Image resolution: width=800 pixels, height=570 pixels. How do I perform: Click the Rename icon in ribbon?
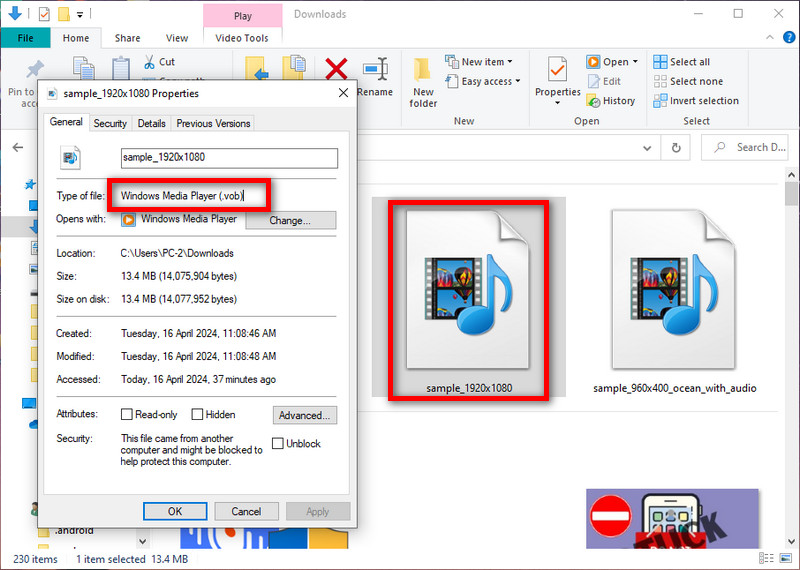pyautogui.click(x=376, y=68)
